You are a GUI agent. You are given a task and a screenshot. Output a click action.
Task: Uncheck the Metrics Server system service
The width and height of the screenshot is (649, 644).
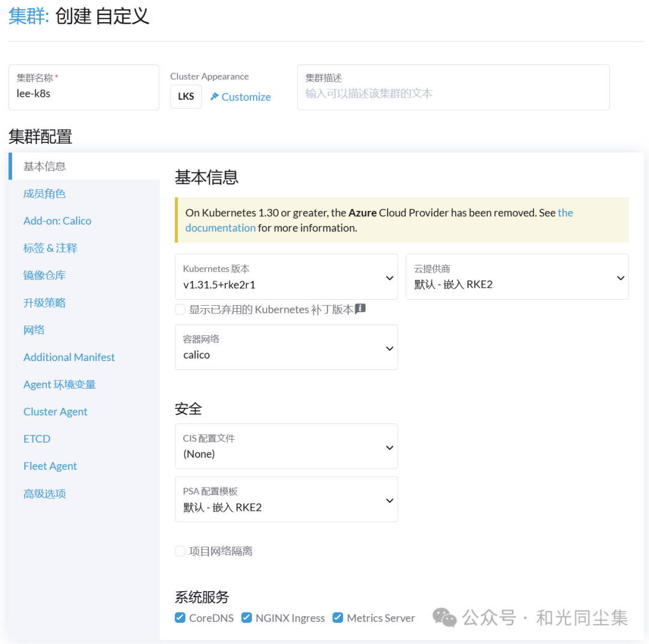point(338,618)
